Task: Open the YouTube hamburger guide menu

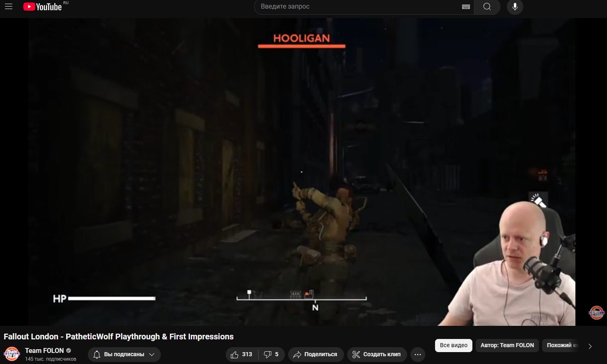Action: 9,7
